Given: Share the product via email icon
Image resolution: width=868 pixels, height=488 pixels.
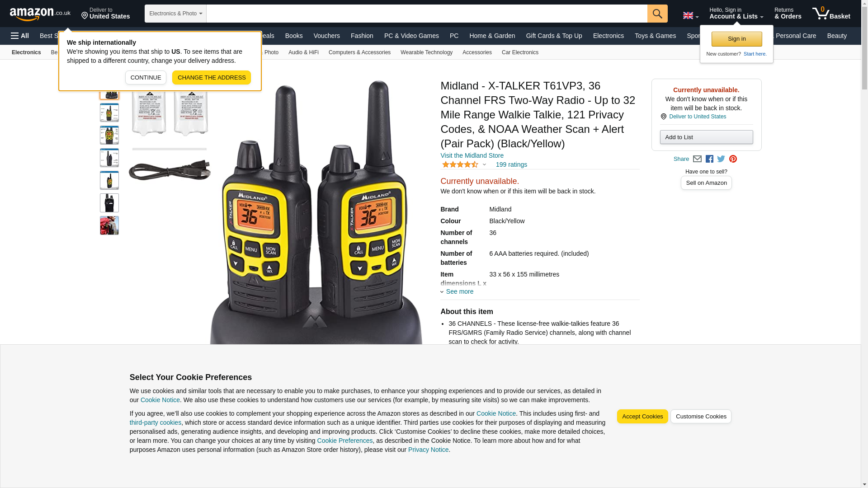Looking at the screenshot, I should point(697,159).
